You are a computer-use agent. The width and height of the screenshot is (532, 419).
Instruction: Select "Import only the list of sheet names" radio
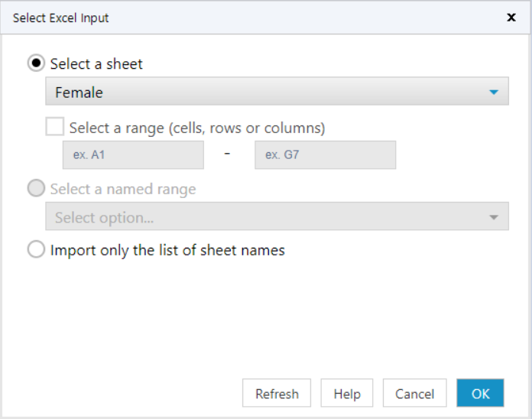pos(36,250)
